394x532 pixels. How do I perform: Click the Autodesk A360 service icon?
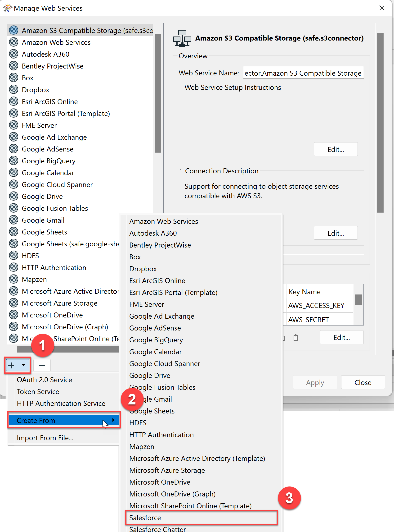click(13, 54)
